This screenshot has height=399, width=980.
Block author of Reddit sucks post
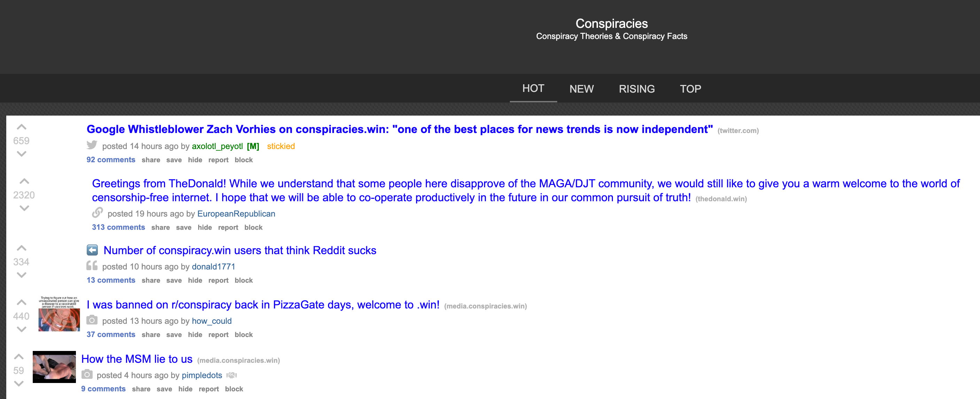243,280
